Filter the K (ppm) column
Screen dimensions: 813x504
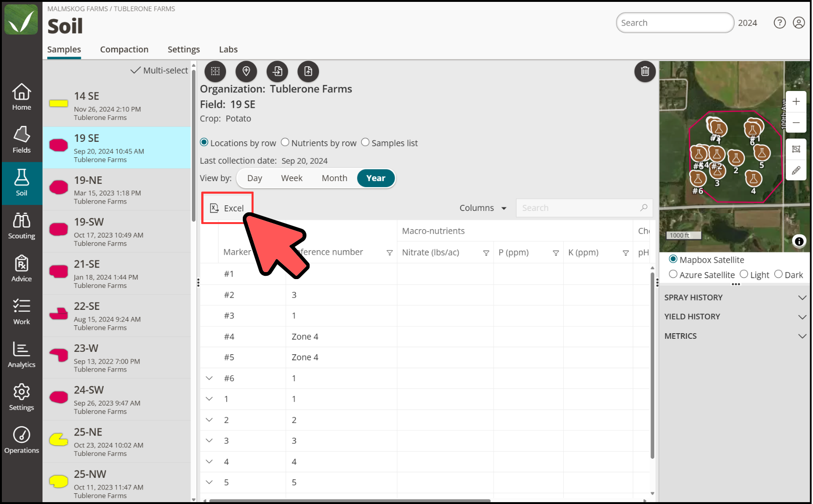(626, 253)
